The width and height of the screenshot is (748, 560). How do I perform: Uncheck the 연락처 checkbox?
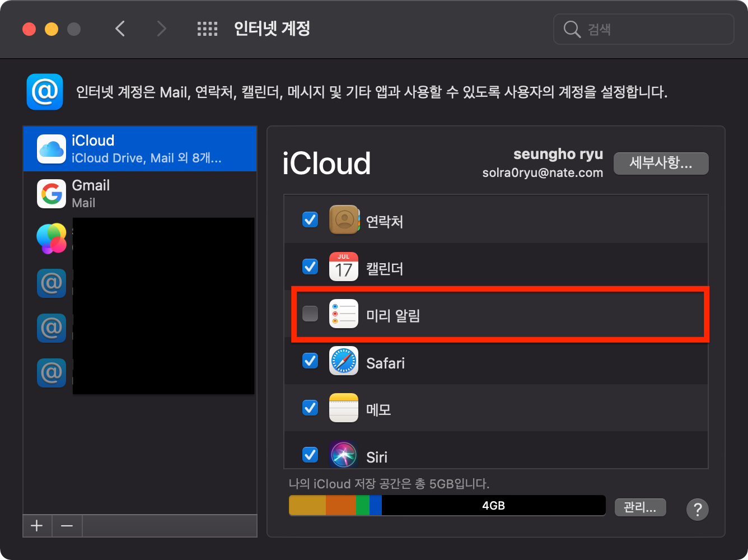point(310,220)
